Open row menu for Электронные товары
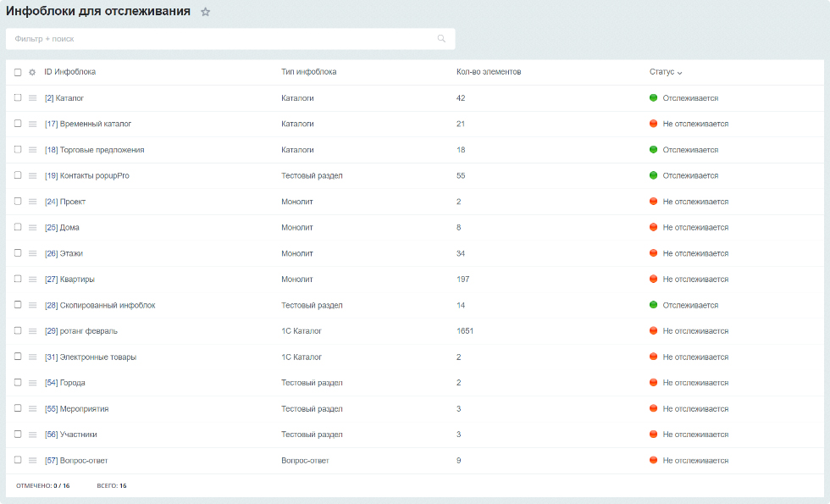 [x=32, y=357]
